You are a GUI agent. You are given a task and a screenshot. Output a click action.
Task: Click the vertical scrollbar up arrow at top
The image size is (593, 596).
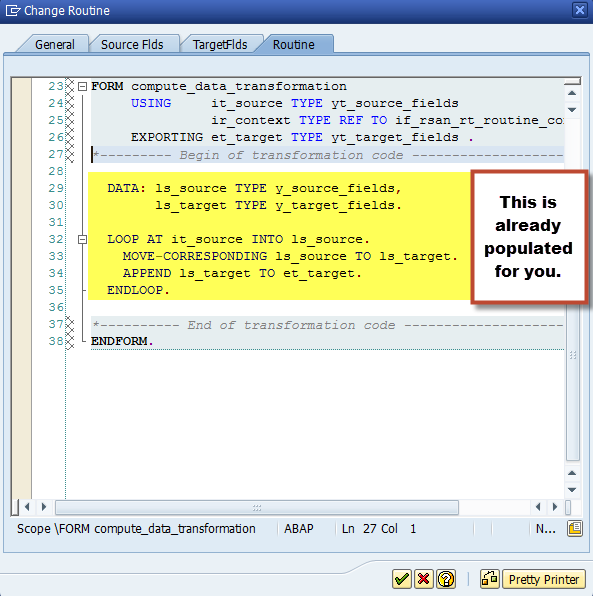(572, 93)
